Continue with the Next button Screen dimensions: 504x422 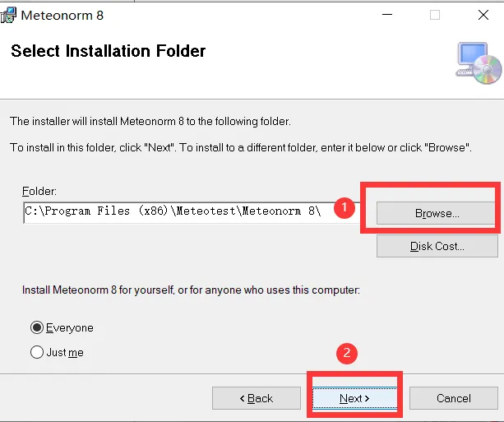(354, 398)
